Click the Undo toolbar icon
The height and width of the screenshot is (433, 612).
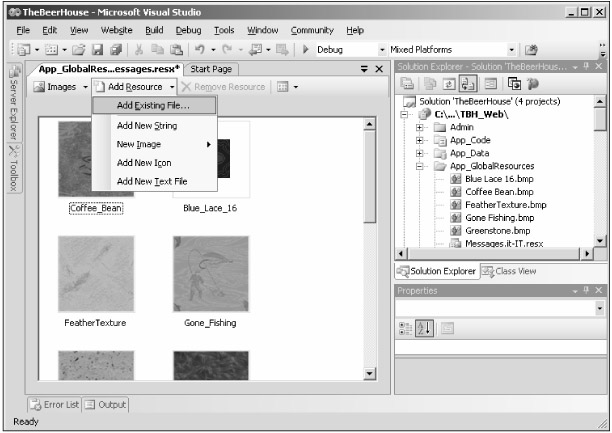click(x=199, y=49)
